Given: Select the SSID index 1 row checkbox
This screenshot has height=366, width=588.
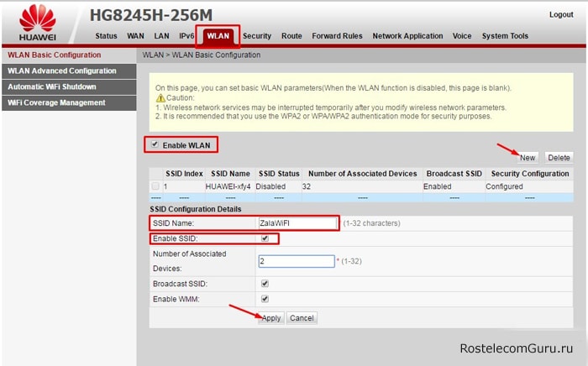Looking at the screenshot, I should coord(155,186).
